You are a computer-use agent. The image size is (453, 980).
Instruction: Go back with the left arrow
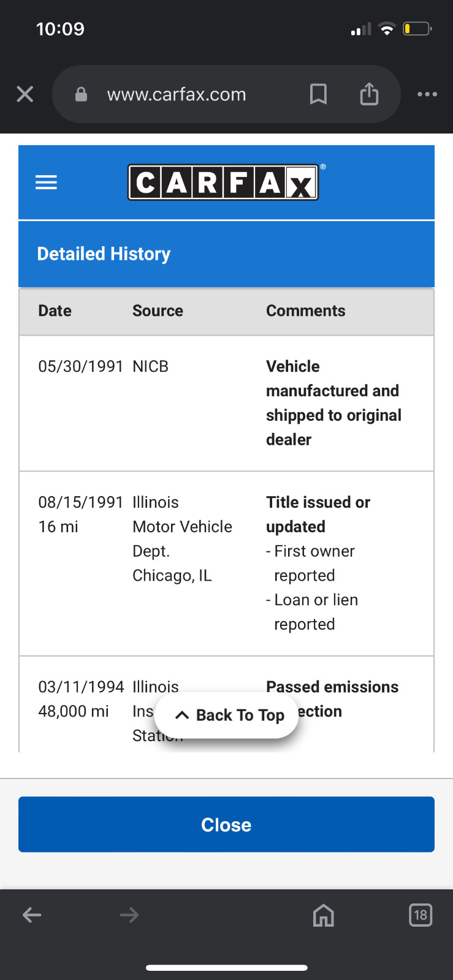(x=32, y=915)
